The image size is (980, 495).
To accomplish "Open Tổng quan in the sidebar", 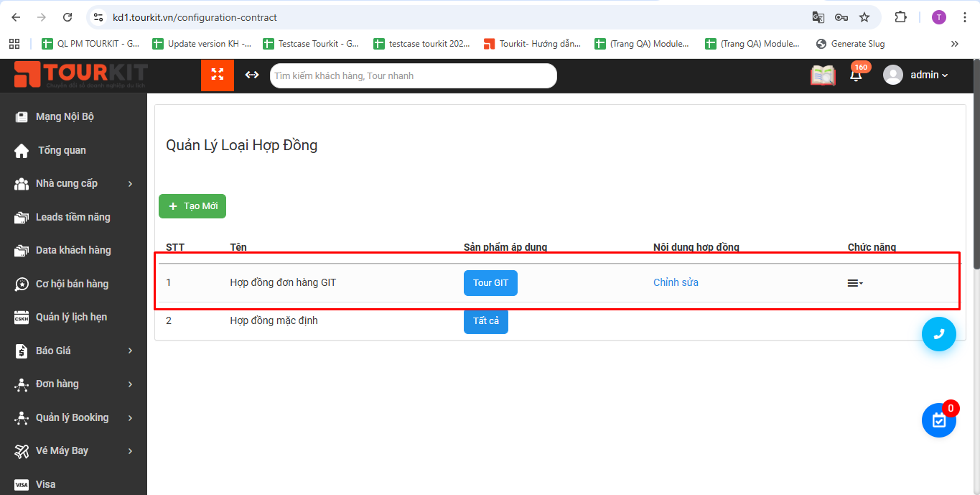I will [62, 150].
